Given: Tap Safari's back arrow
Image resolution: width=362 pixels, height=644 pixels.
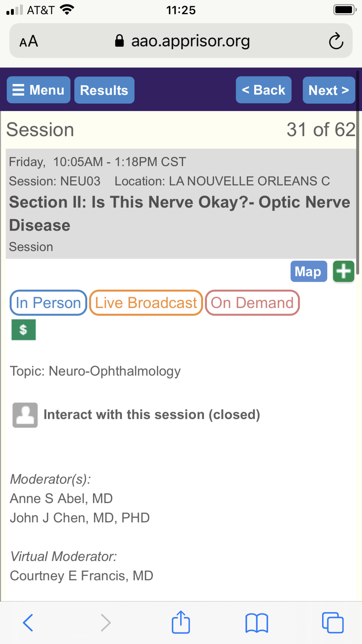Looking at the screenshot, I should 28,623.
